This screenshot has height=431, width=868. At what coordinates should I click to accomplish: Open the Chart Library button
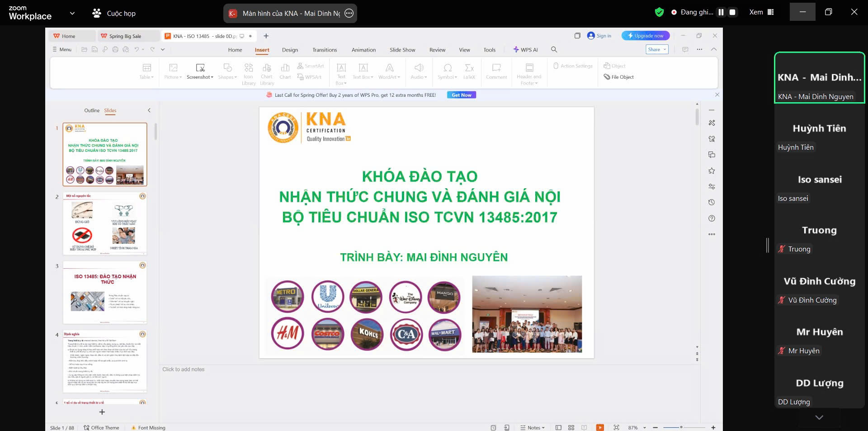pyautogui.click(x=267, y=74)
